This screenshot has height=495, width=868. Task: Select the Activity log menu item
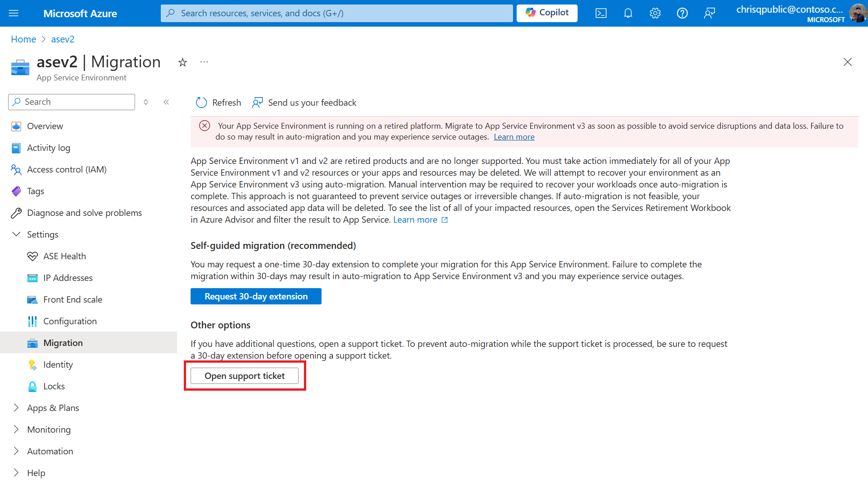(49, 147)
